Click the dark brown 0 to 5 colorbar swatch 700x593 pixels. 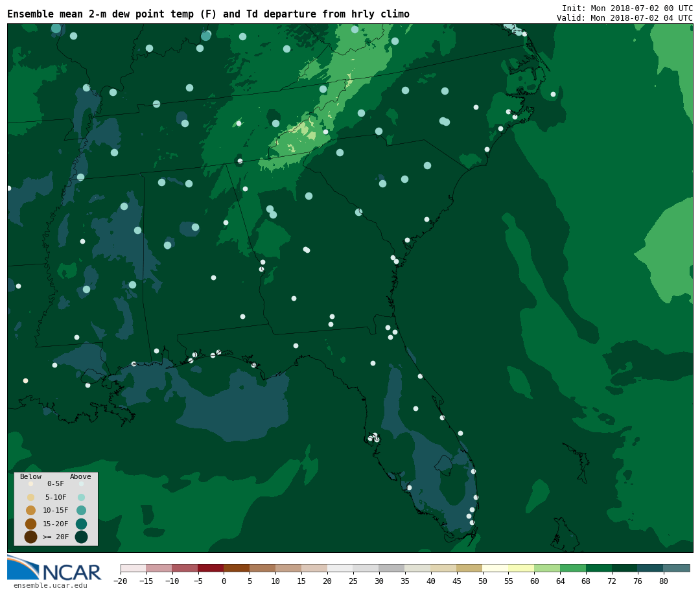pos(237,568)
